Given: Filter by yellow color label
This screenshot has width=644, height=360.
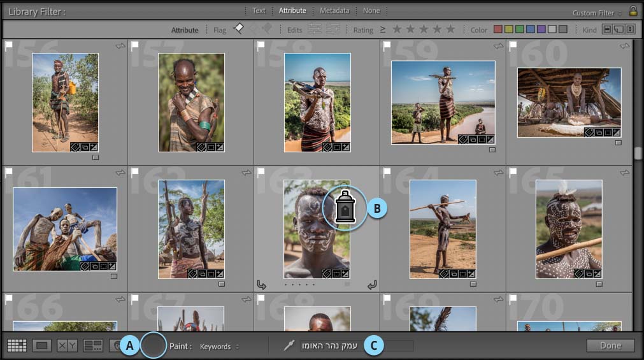Looking at the screenshot, I should tap(509, 29).
